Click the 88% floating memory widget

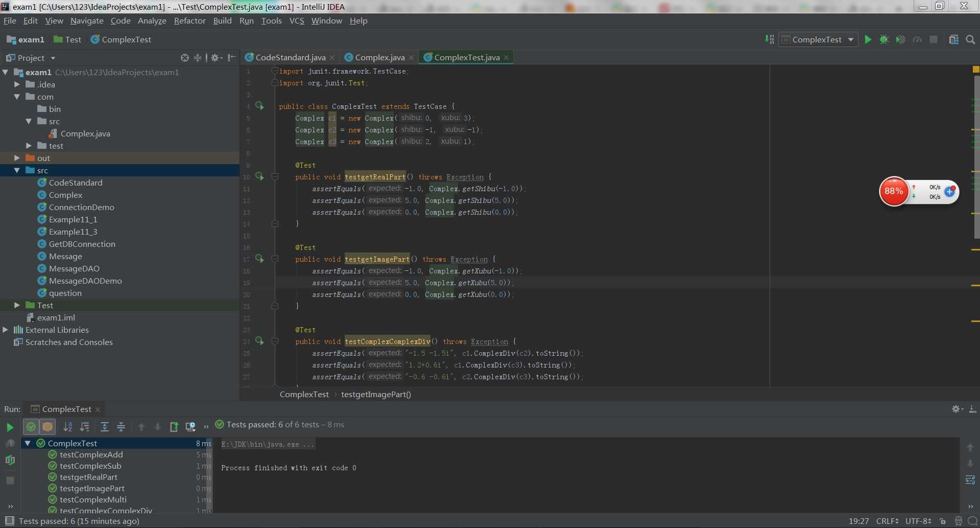coord(894,191)
